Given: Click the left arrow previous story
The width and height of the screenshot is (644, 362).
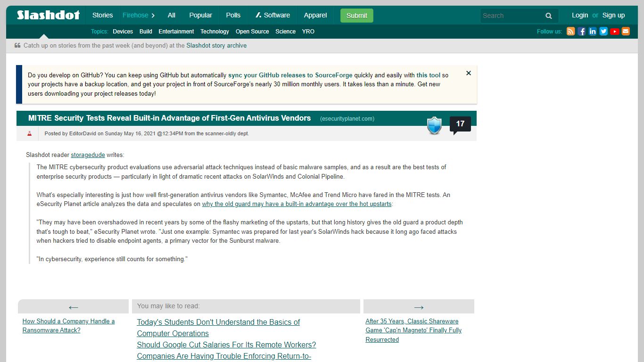Looking at the screenshot, I should pos(73,307).
